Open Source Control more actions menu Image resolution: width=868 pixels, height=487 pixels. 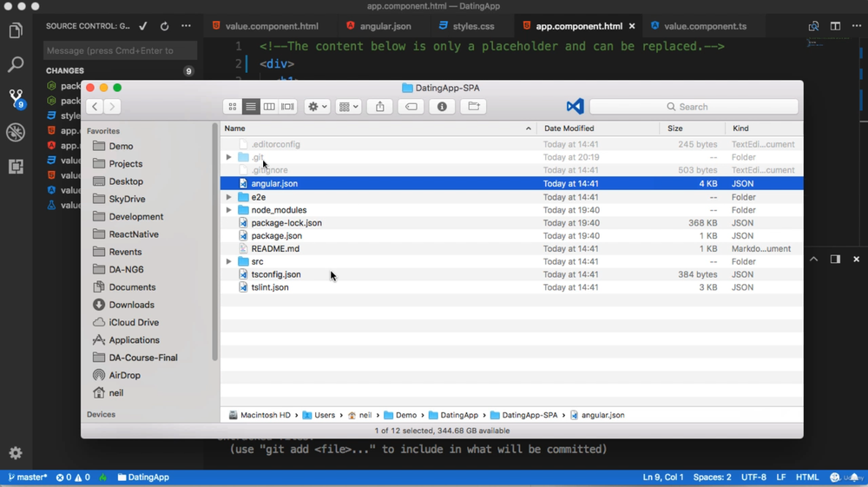point(186,26)
